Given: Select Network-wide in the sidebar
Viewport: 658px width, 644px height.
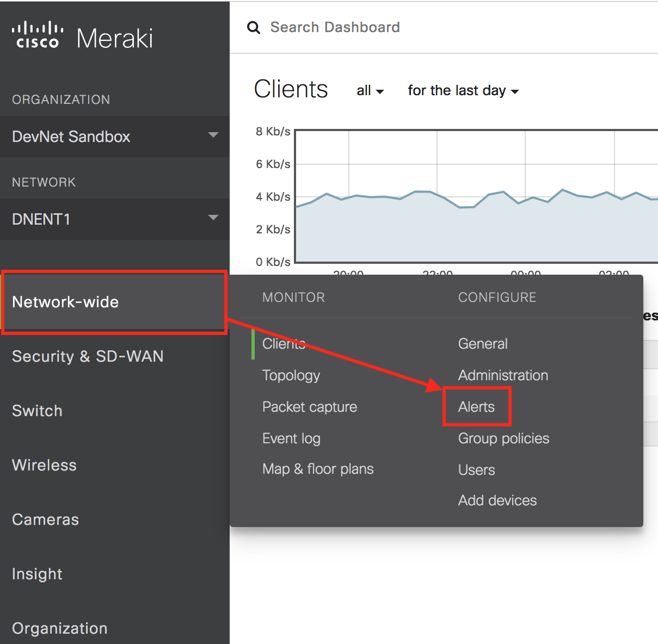Looking at the screenshot, I should click(65, 302).
